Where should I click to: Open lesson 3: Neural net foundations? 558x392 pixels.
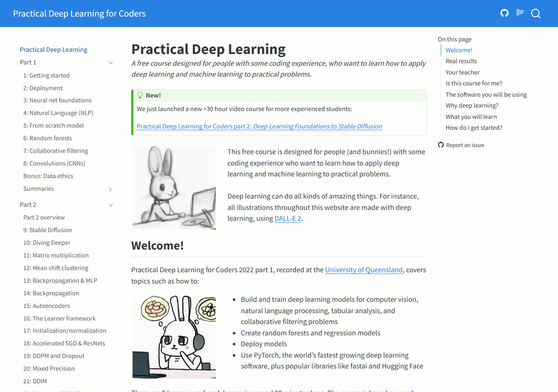[58, 100]
